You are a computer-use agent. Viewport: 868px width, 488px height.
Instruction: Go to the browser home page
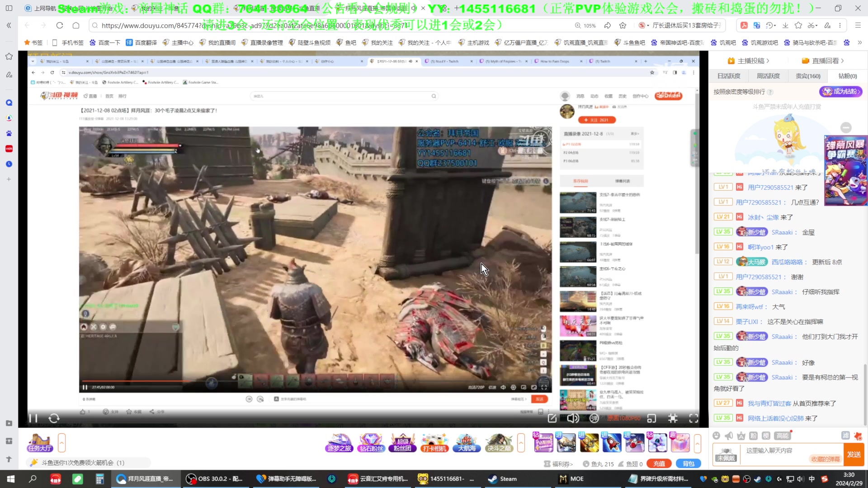pyautogui.click(x=76, y=25)
